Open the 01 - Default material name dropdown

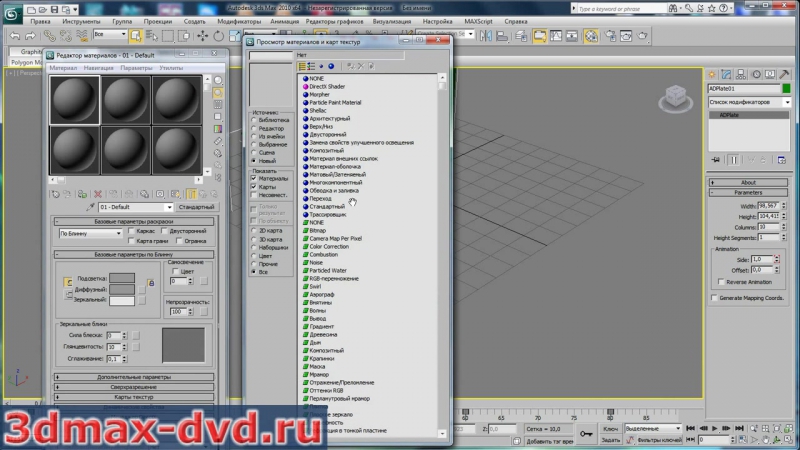pyautogui.click(x=136, y=207)
